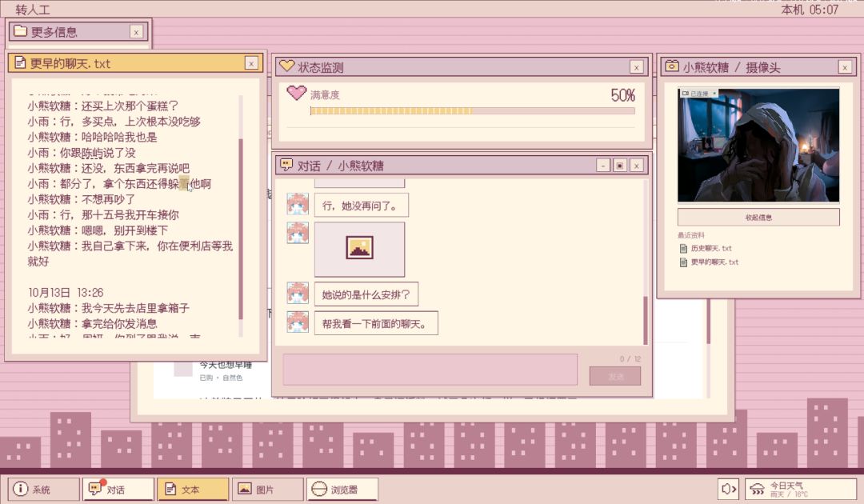Click the 50% satisfaction value

(622, 95)
